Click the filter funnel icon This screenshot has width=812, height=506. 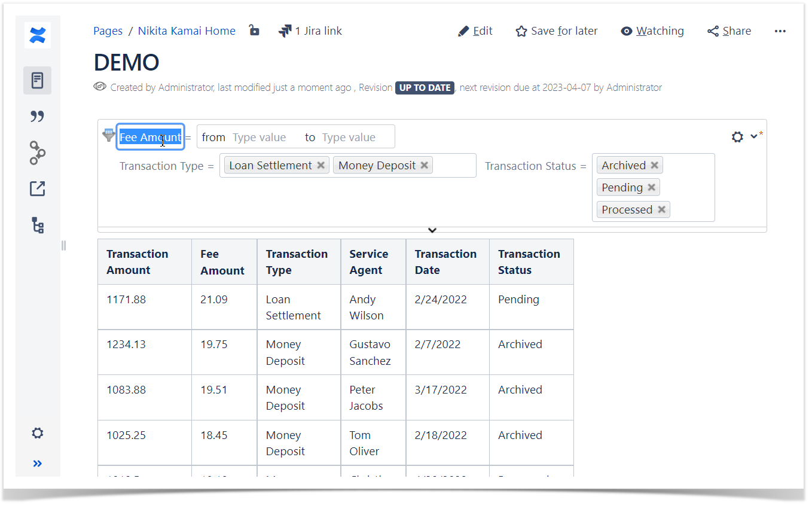(x=108, y=135)
